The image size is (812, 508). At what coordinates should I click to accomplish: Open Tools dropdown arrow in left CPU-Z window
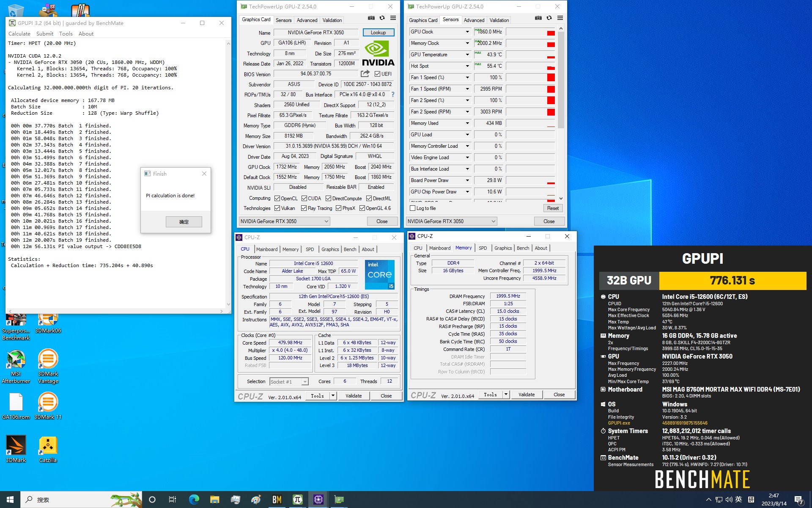pos(333,396)
